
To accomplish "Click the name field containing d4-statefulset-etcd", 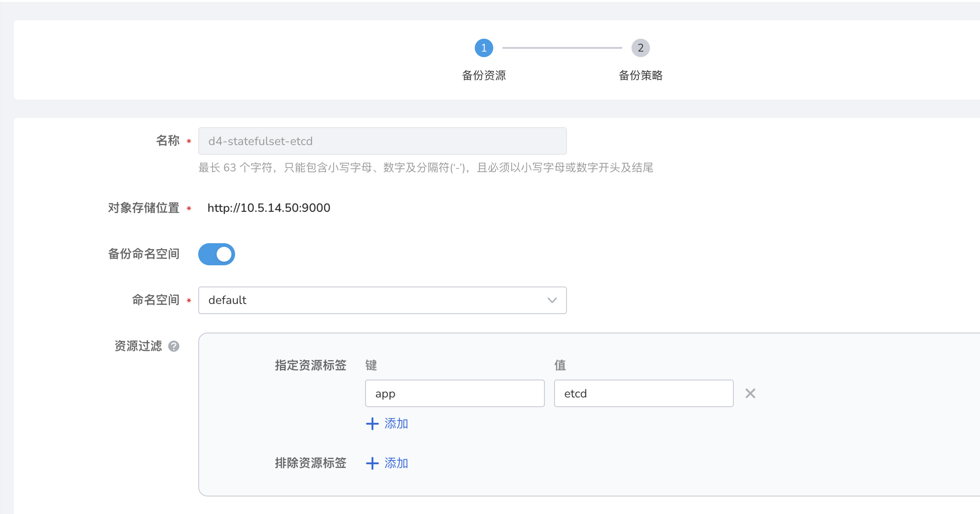I will pos(382,141).
